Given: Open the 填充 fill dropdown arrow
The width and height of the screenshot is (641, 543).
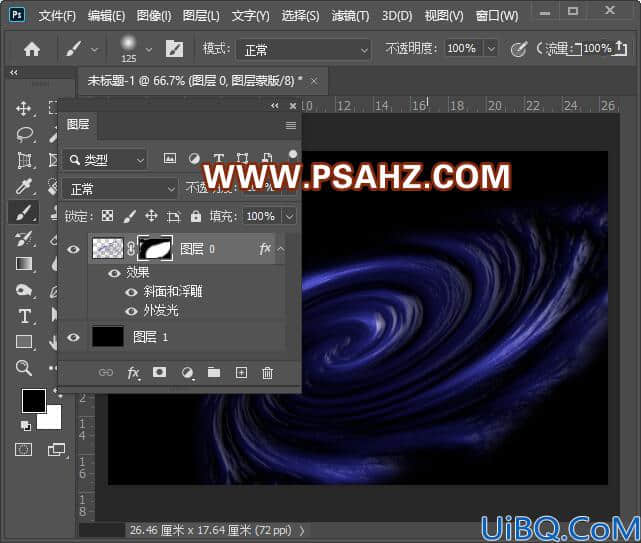Looking at the screenshot, I should pyautogui.click(x=289, y=216).
